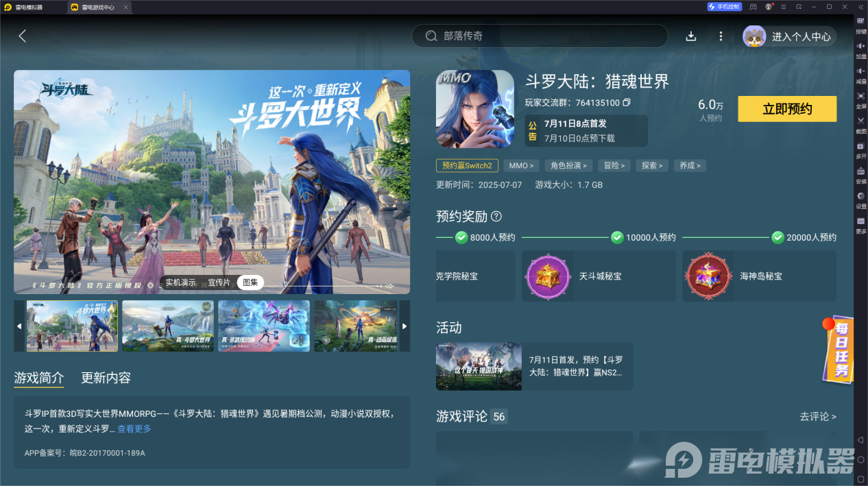
Task: Select the waterfall landscape thumbnail
Action: [168, 326]
